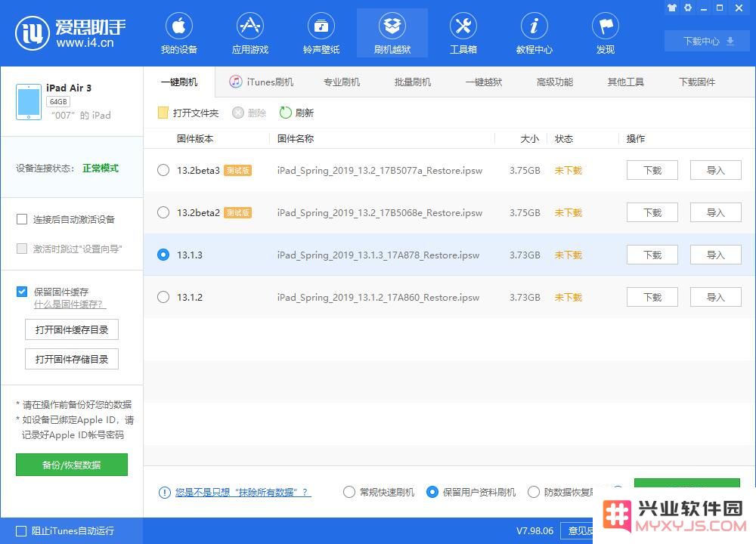Switch to 一键刷机 tab

pyautogui.click(x=179, y=82)
